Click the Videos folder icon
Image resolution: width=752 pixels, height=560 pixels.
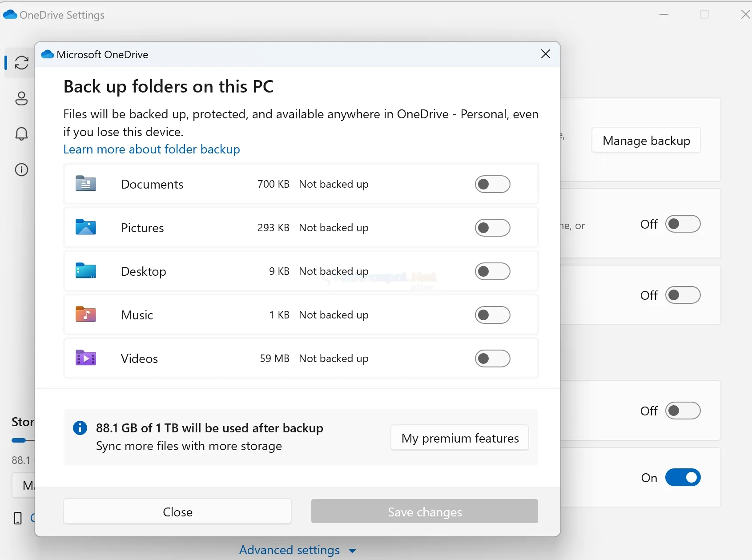pyautogui.click(x=86, y=358)
